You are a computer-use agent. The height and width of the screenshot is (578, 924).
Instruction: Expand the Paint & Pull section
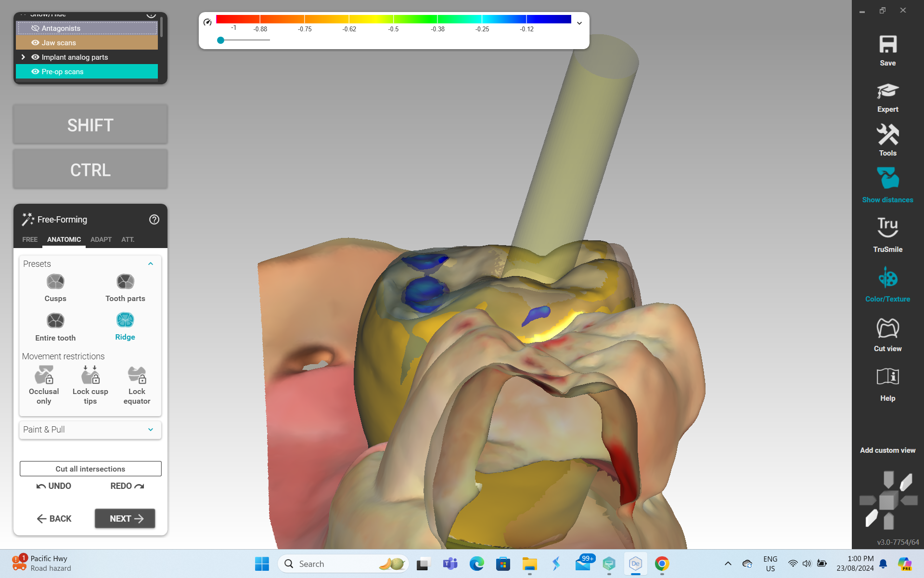pos(151,430)
